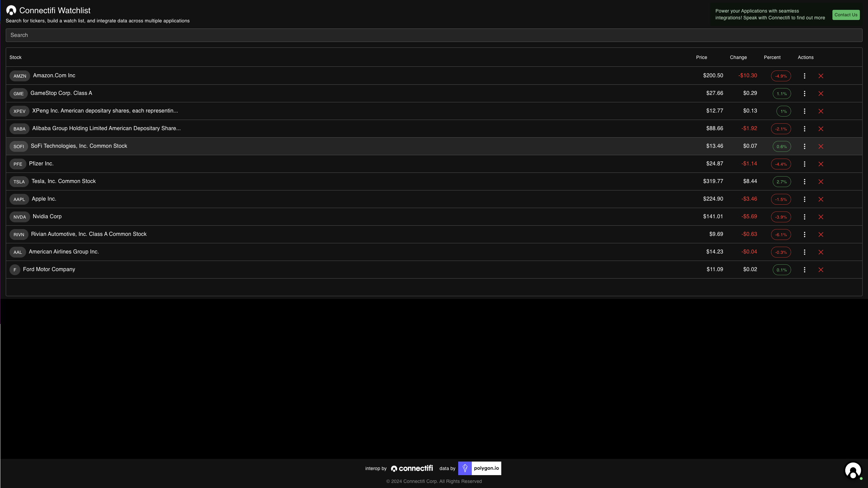The width and height of the screenshot is (868, 488).
Task: Click the delete icon for Rivian Automotive
Action: tap(821, 234)
